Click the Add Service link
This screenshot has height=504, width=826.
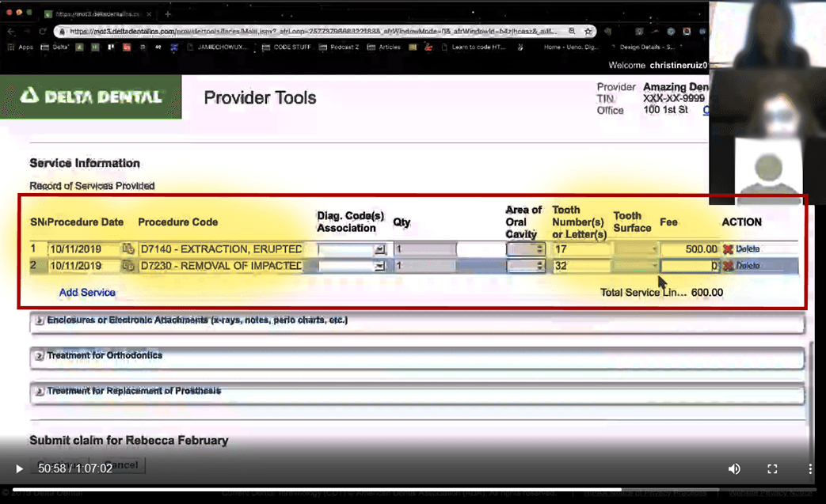(87, 293)
